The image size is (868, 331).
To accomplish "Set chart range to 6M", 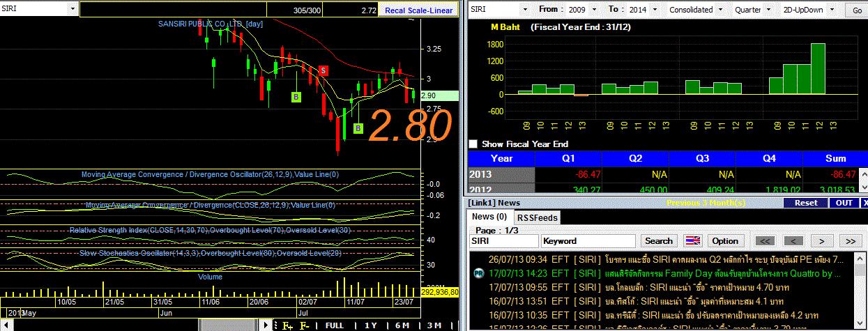I will coord(402,325).
